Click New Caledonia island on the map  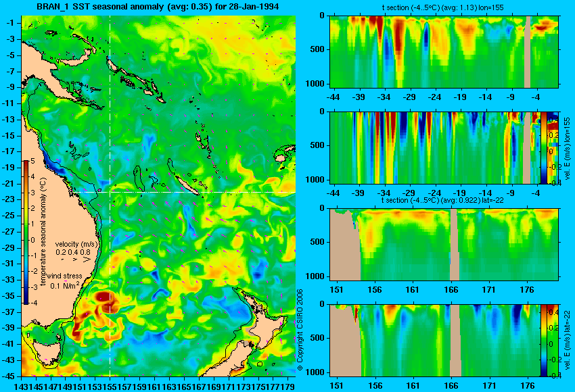click(187, 186)
